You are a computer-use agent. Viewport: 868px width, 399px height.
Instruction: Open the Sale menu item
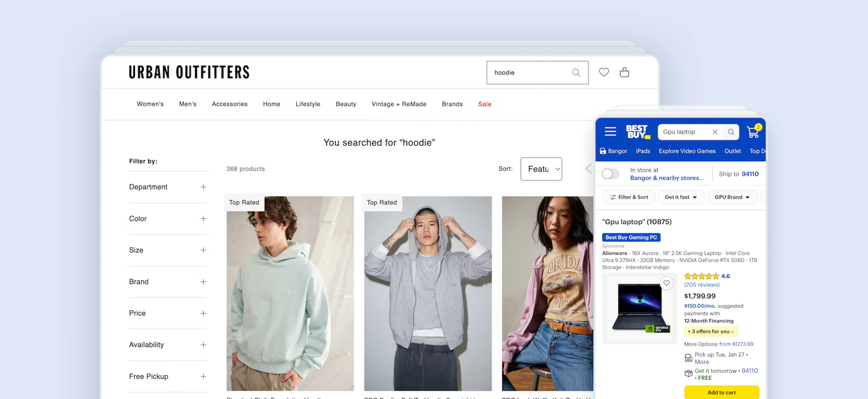pos(484,104)
